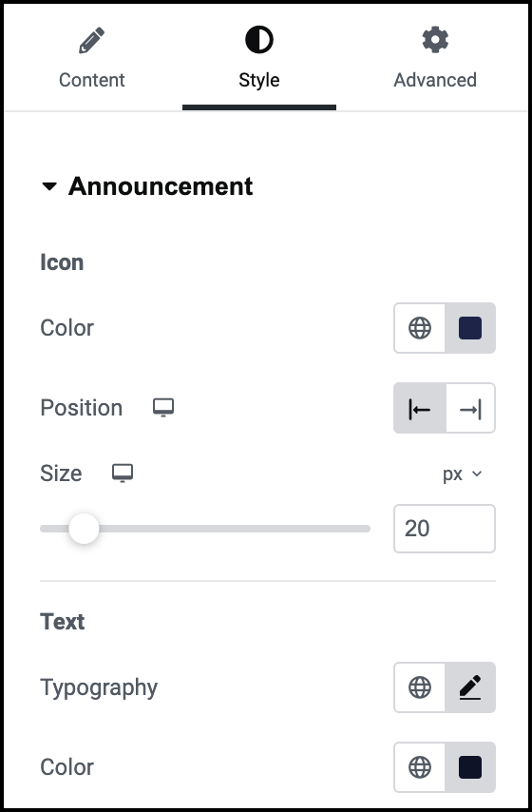This screenshot has width=532, height=812.
Task: Open the px unit dropdown for Size
Action: coord(462,474)
